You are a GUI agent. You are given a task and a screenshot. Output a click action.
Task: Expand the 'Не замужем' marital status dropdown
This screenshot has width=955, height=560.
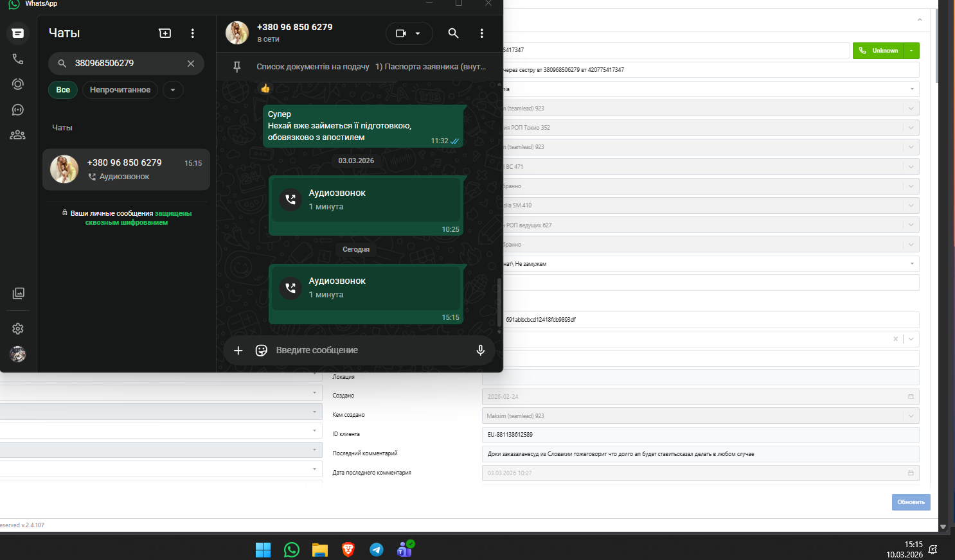(x=912, y=264)
